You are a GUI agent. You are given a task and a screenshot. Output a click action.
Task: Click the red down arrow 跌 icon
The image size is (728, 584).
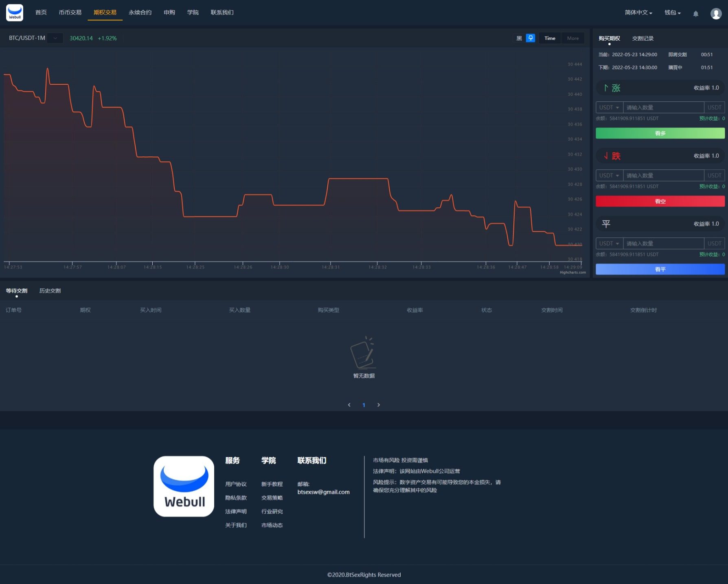[606, 156]
